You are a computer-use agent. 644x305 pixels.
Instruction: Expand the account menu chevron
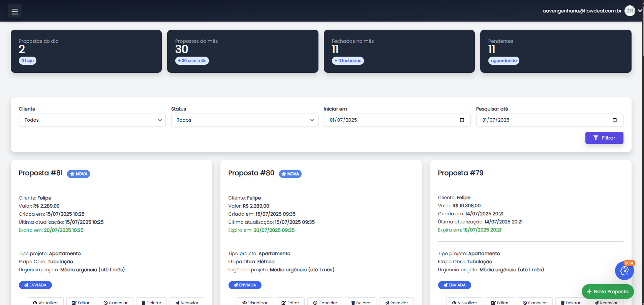640,11
